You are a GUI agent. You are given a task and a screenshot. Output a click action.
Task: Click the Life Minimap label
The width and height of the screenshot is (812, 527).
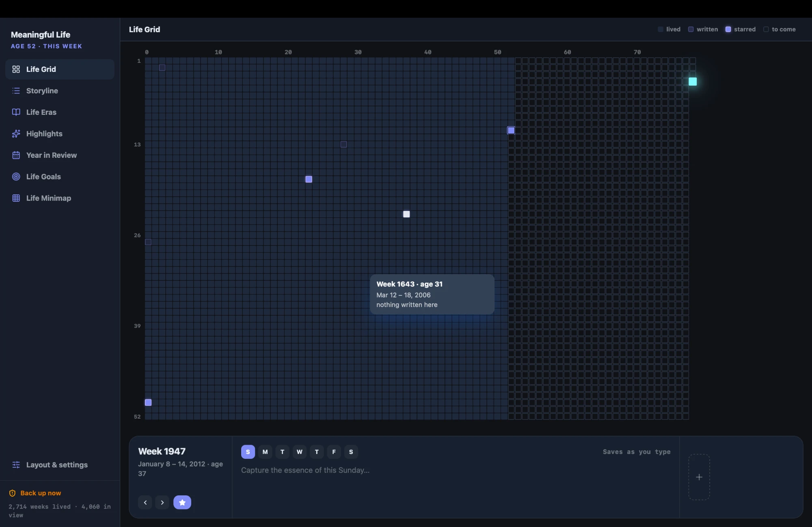click(x=49, y=198)
